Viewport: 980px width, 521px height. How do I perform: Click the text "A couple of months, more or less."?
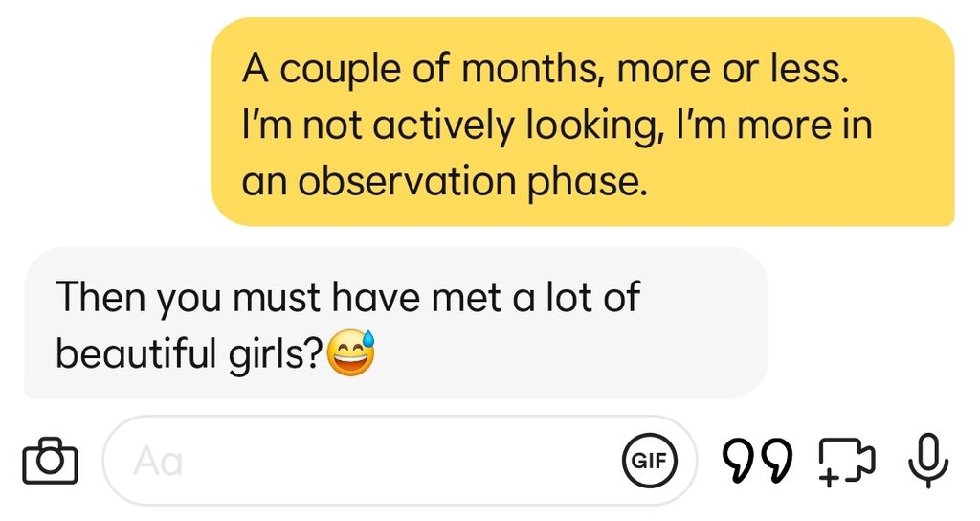[546, 70]
